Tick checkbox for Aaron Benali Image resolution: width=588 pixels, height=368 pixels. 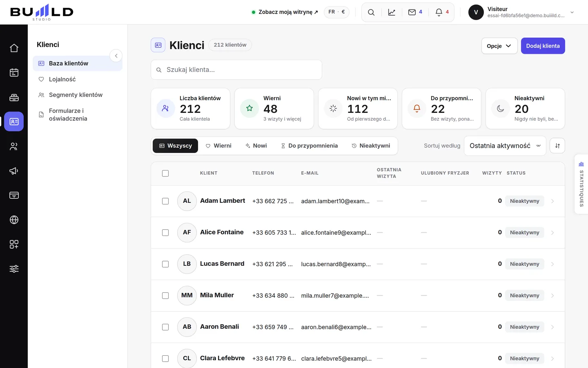click(165, 327)
